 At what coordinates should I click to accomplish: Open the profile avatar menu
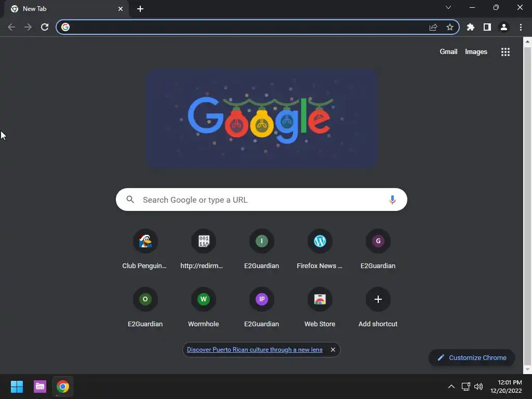[x=504, y=27]
